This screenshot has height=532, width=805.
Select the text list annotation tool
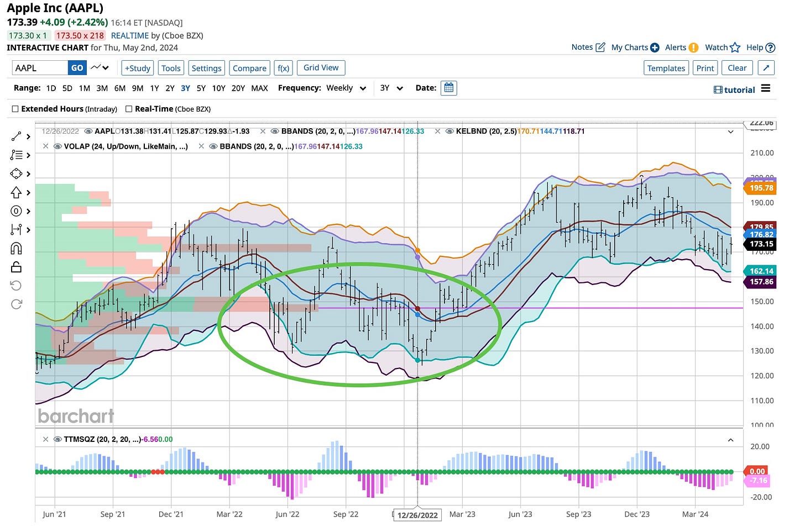[x=16, y=155]
